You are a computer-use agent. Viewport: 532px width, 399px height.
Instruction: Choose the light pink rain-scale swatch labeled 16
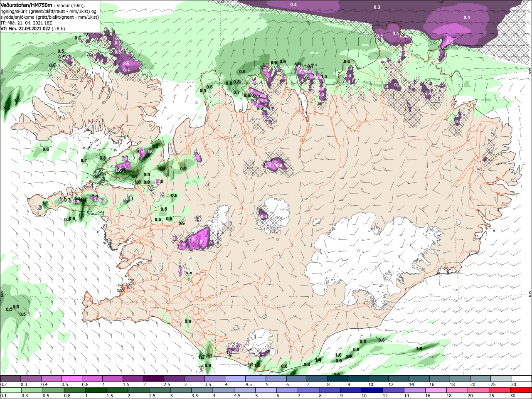[x=436, y=390]
